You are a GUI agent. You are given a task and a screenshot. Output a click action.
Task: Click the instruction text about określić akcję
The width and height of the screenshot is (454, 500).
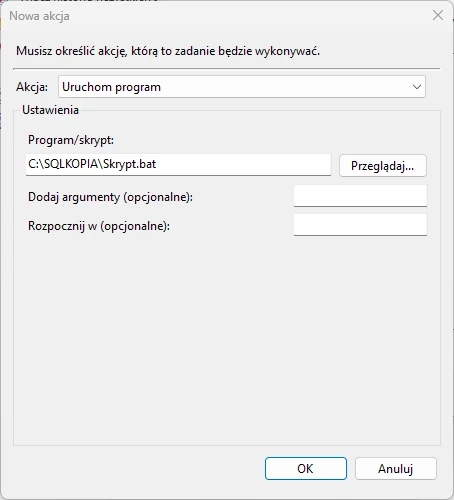168,51
